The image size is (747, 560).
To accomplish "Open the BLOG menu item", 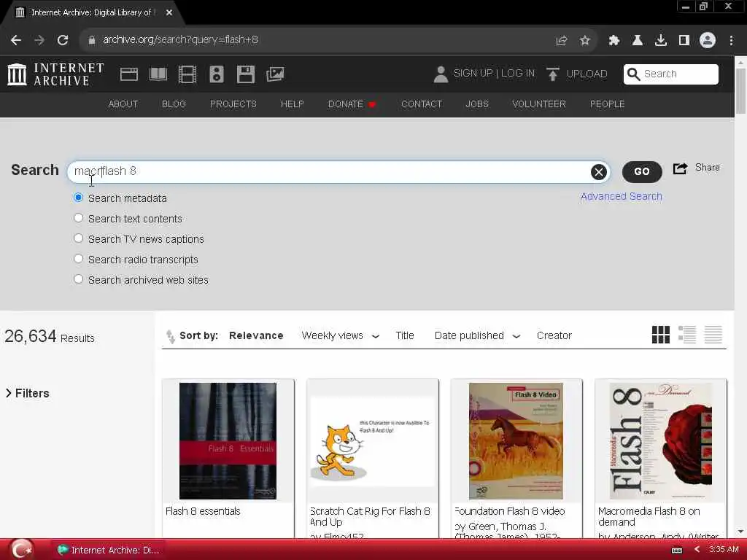I will click(x=174, y=104).
